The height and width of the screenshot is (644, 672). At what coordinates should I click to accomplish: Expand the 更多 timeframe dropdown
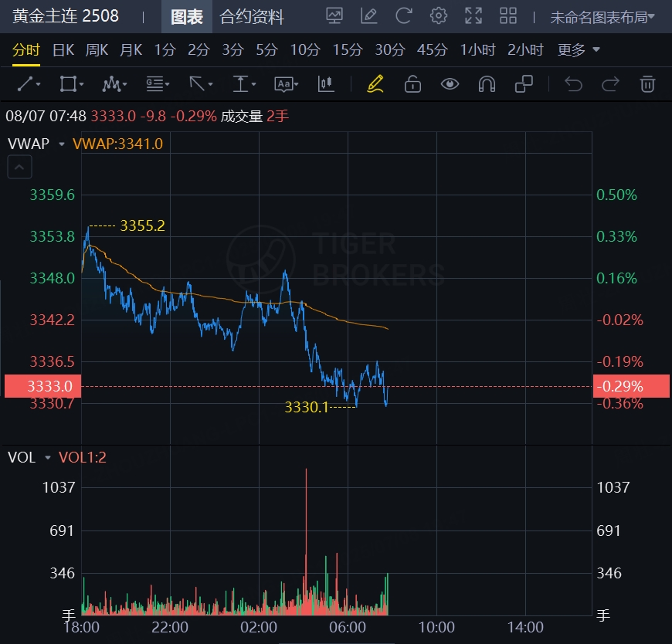pos(578,50)
